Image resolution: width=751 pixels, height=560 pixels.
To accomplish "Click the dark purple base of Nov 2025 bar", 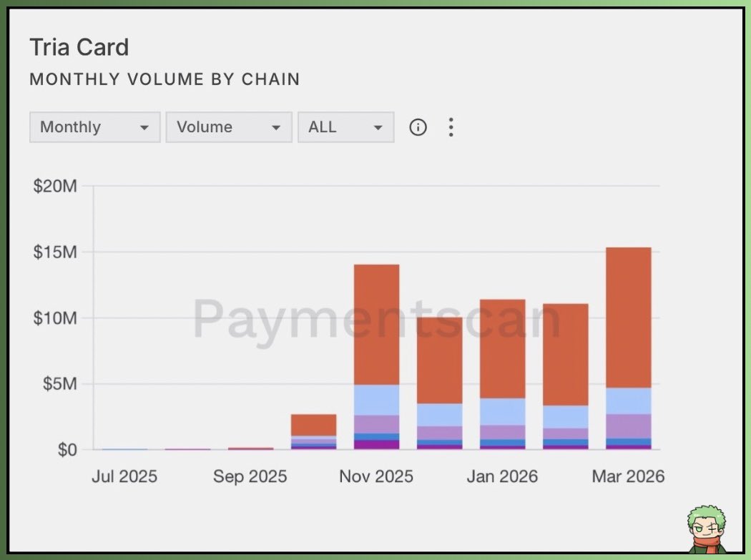I will pos(376,445).
